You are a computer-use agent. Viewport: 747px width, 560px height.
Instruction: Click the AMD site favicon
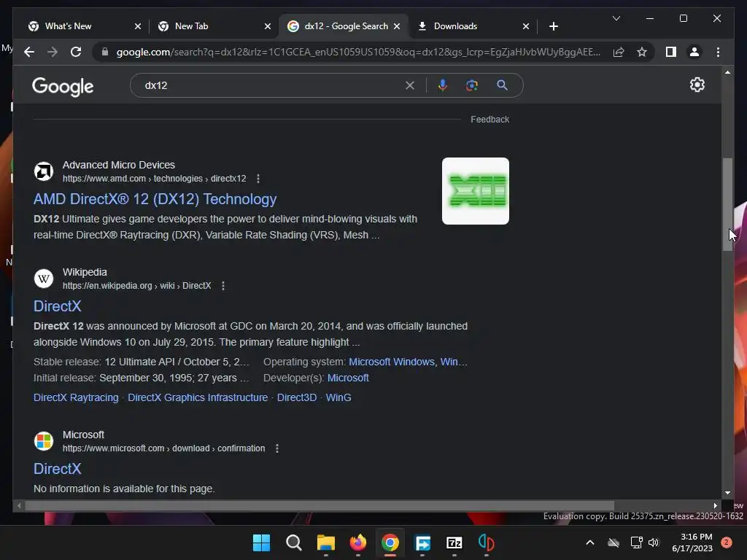tap(43, 171)
